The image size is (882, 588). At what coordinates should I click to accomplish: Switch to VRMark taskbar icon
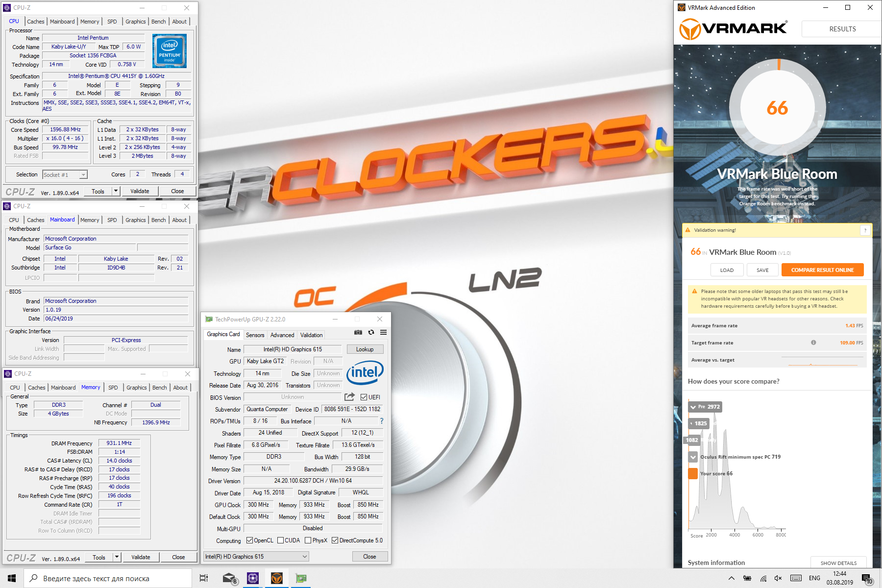click(x=277, y=578)
